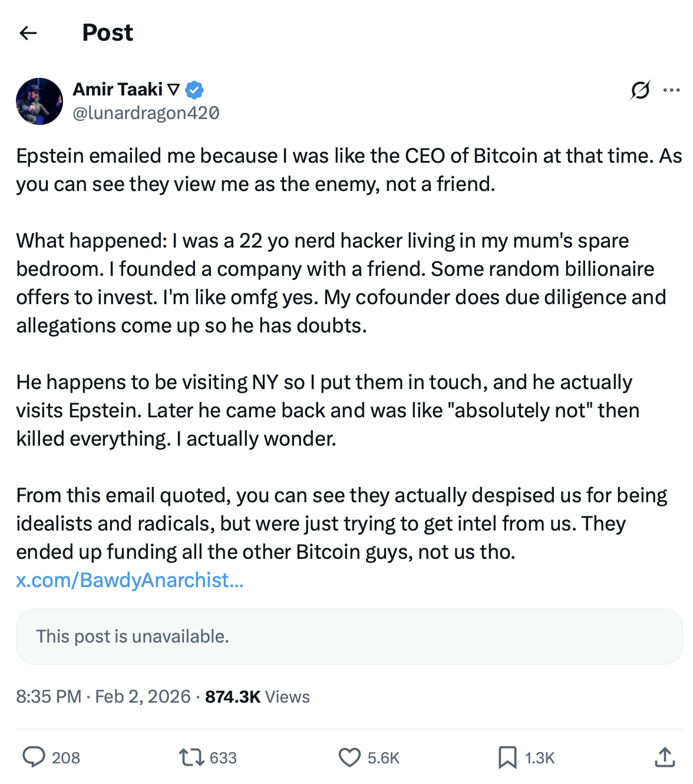Screen dimensions: 693x784
Task: Click the 'This post is unavailable' card
Action: click(x=349, y=637)
